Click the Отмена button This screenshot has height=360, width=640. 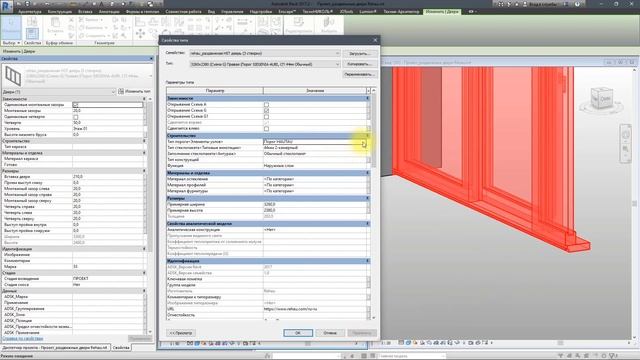[330, 333]
